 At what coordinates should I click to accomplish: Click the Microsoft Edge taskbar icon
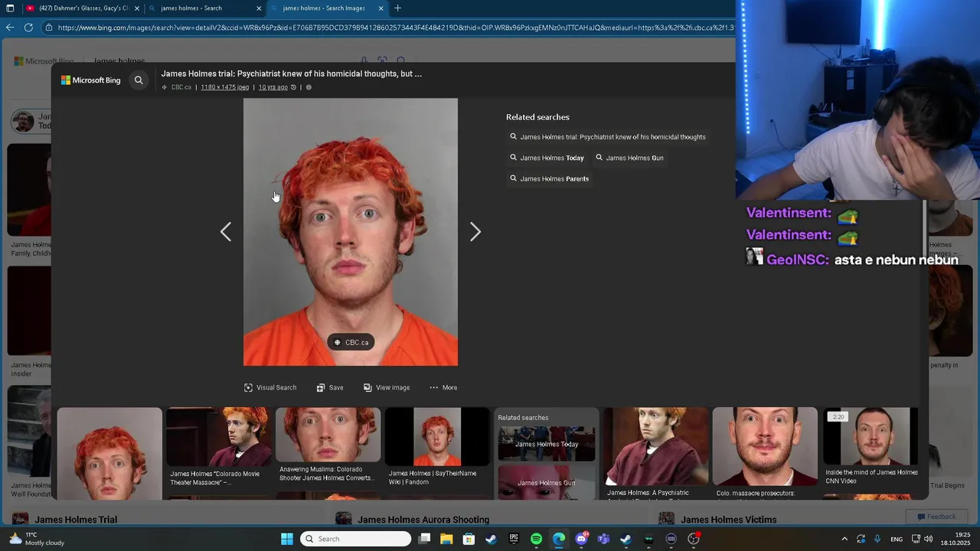tap(559, 539)
